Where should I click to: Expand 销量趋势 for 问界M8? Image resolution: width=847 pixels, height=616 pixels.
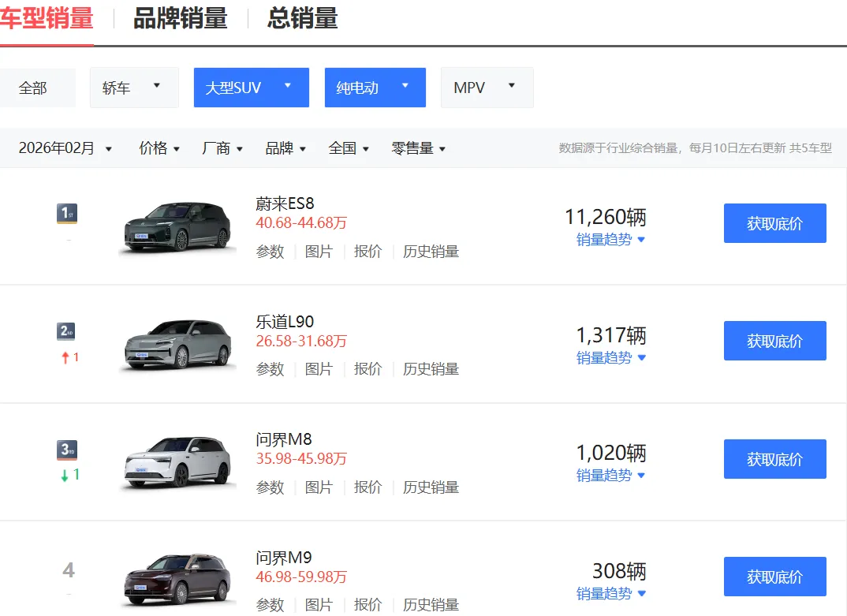point(611,476)
